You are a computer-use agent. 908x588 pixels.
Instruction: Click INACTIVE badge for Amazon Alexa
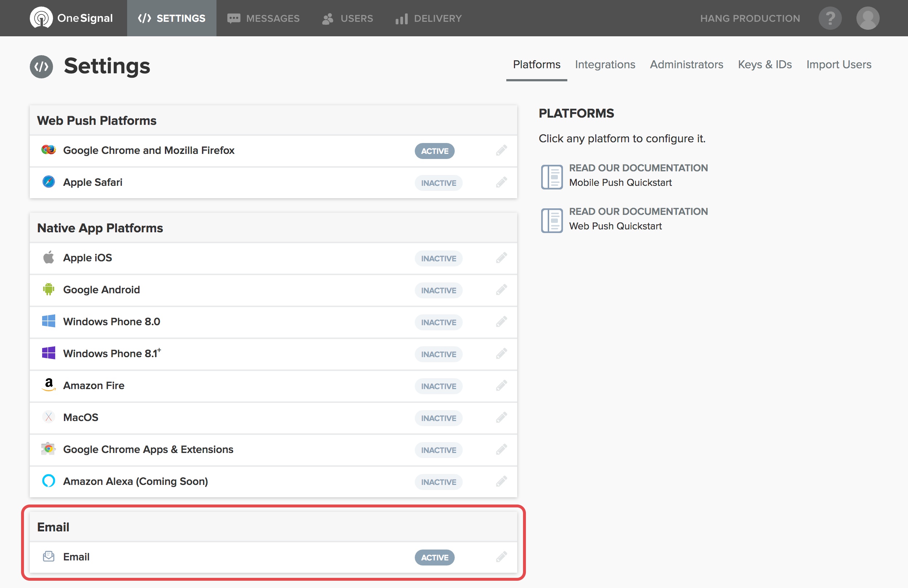438,482
